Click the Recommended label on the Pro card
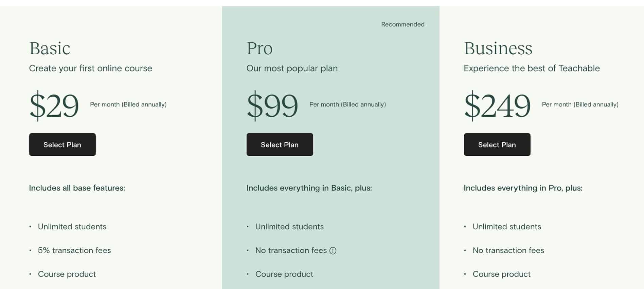This screenshot has height=289, width=644. [x=402, y=24]
